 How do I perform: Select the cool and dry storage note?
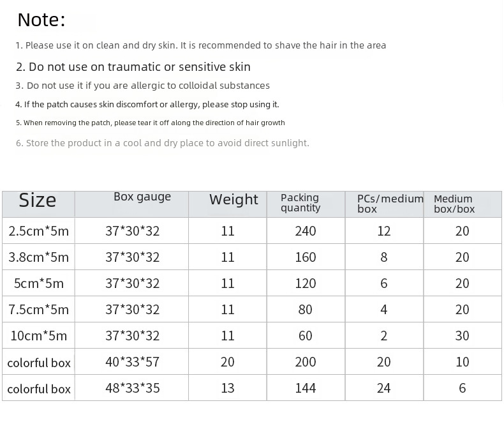163,143
